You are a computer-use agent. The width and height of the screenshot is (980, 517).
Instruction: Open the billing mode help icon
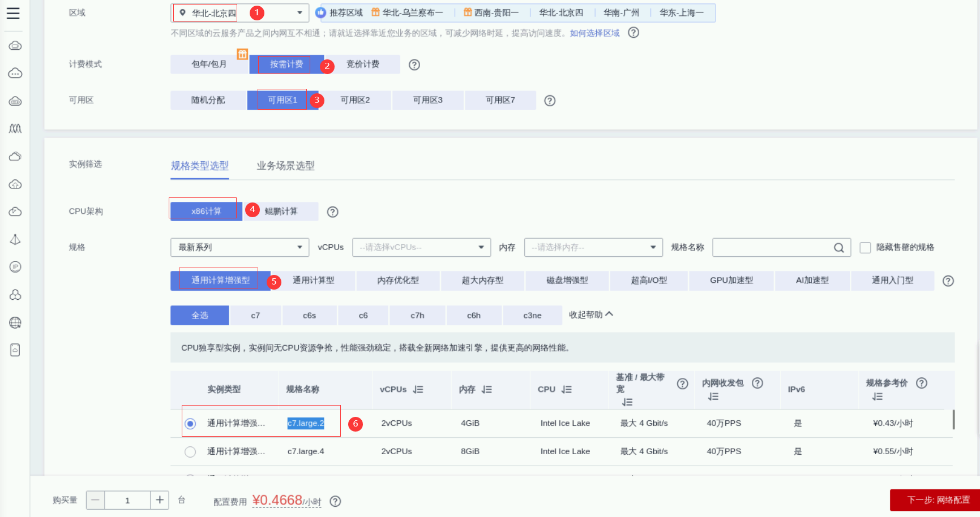[x=414, y=64]
